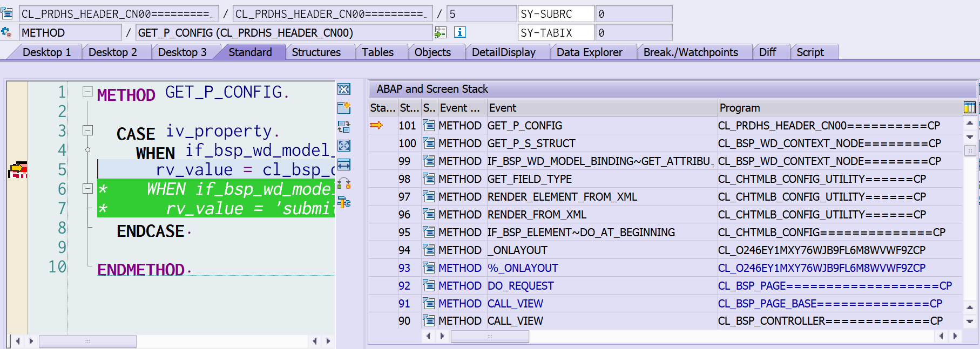Click the maximize tool full-screen icon
Image resolution: width=980 pixels, height=349 pixels.
tap(343, 146)
